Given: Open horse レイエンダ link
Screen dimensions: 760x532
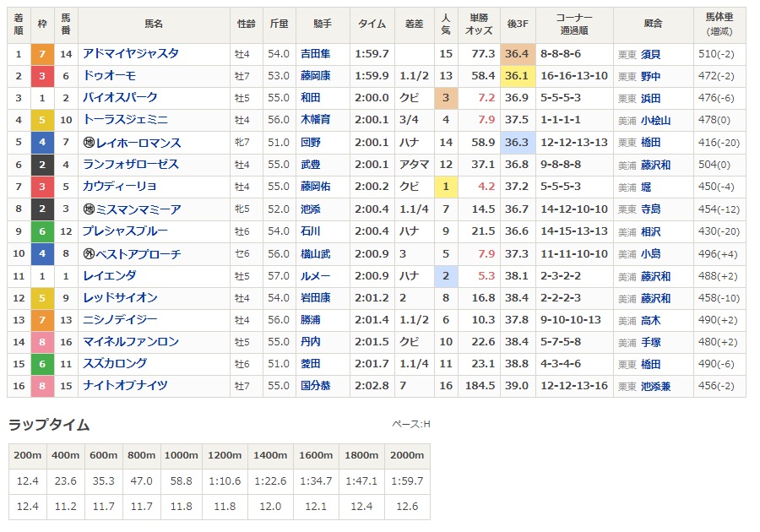Looking at the screenshot, I should tap(109, 275).
